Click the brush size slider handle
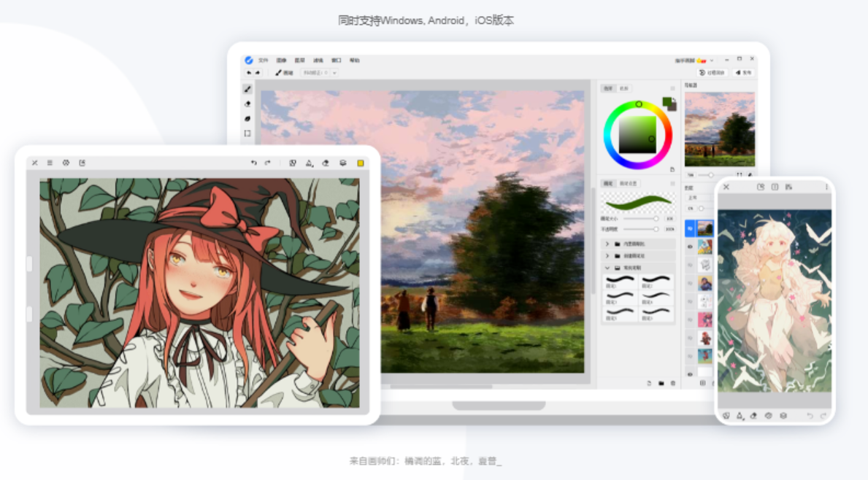The image size is (868, 480). [656, 218]
